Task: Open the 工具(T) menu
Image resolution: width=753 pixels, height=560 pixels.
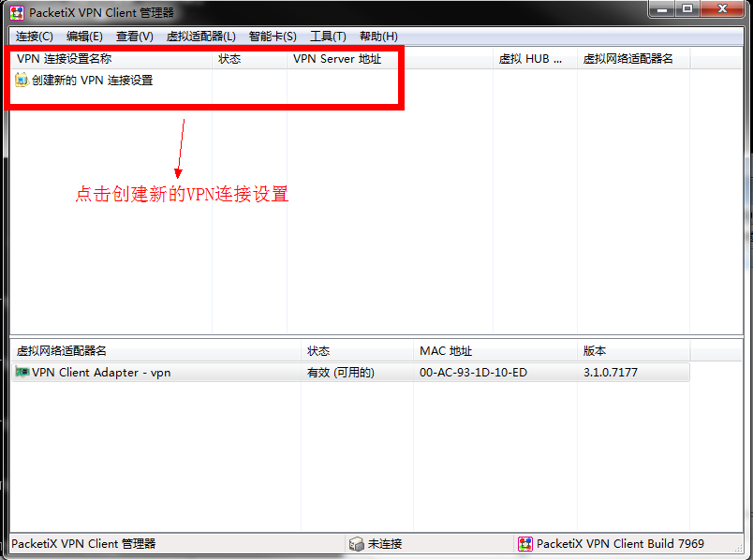Action: coord(328,37)
